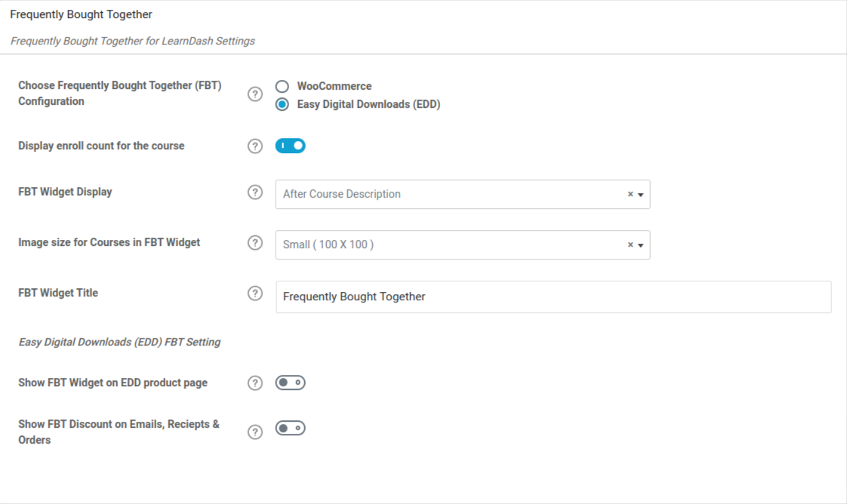
Task: Click the arrow on After Course Description dropdown
Action: (641, 195)
